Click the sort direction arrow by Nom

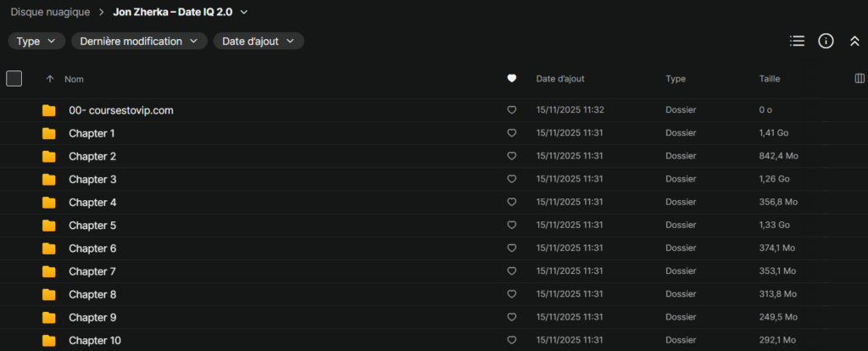pyautogui.click(x=50, y=79)
